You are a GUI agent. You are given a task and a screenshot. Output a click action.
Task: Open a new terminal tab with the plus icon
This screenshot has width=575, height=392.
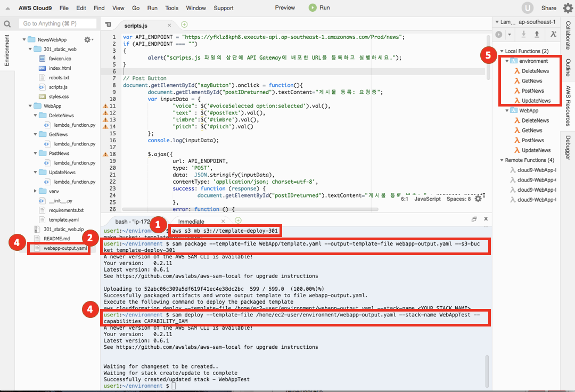(238, 220)
